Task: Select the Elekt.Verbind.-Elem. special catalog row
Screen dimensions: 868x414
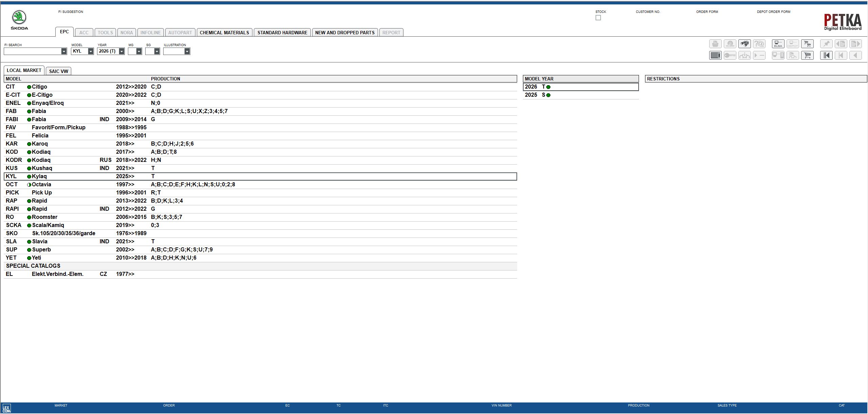Action: pyautogui.click(x=260, y=274)
